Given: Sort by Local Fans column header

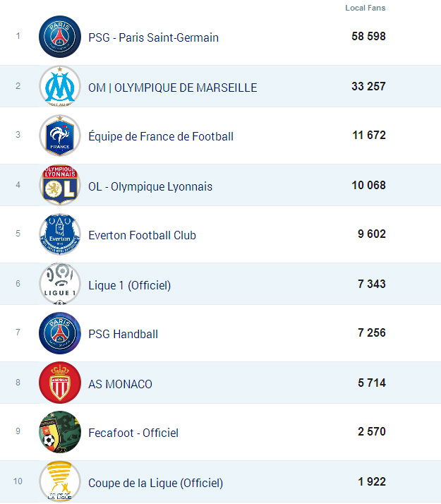Looking at the screenshot, I should click(x=365, y=8).
